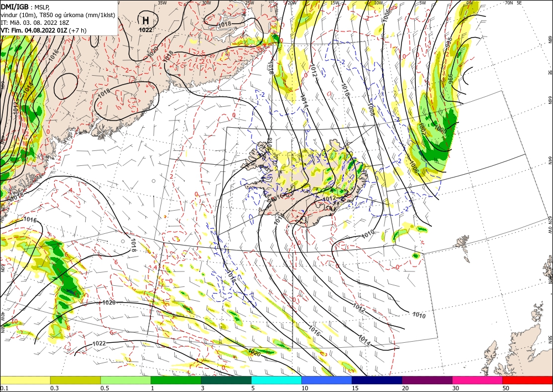
Task: Select the 'VT: Fim. 04.08.2022 01Z (+7 h)' line
Action: [43, 30]
